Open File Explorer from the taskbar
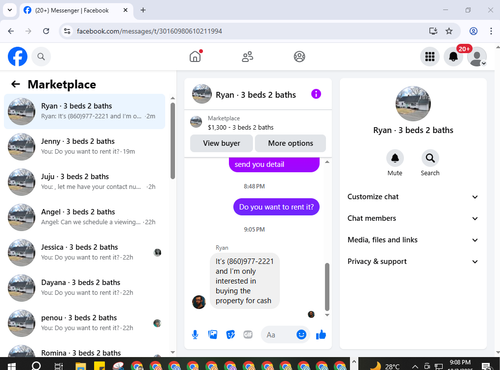This screenshot has width=500, height=370. (x=81, y=366)
